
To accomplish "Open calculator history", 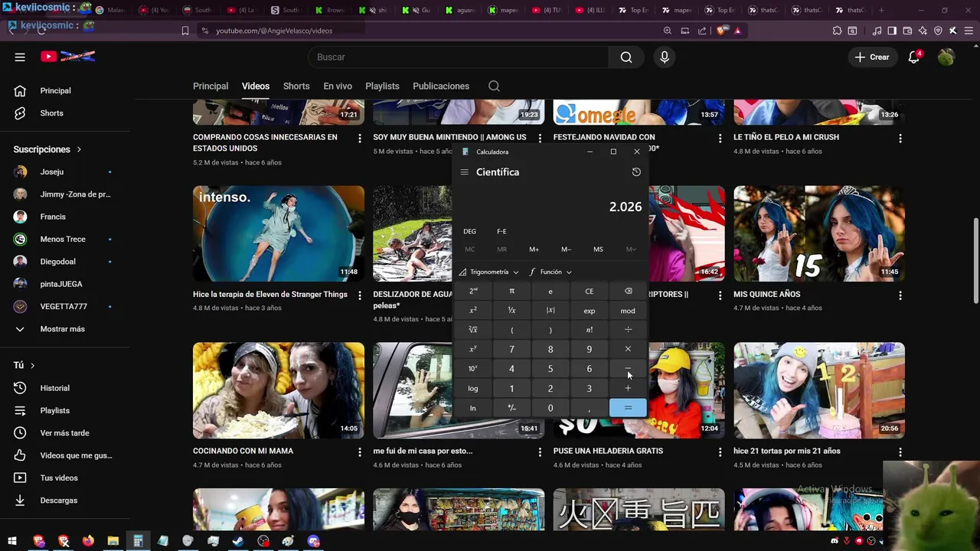I will click(636, 172).
